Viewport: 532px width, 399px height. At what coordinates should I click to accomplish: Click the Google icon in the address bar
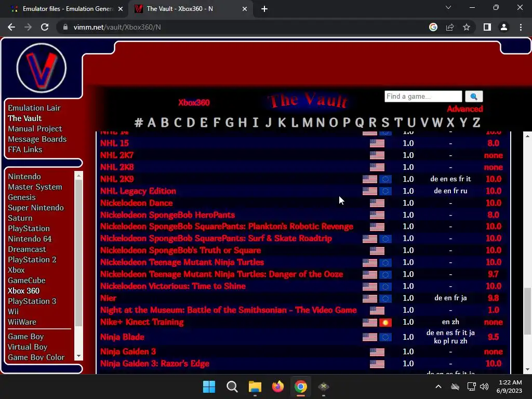coord(433,27)
